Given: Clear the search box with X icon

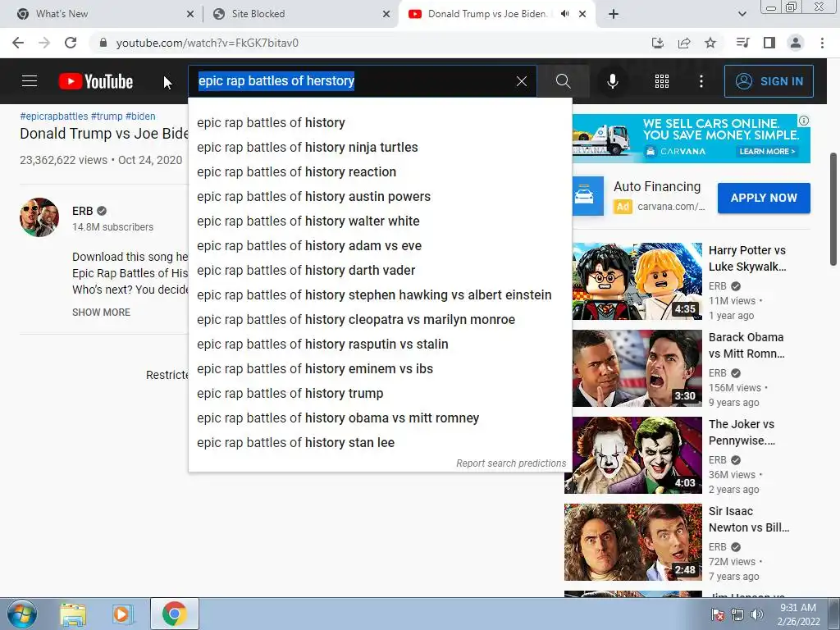Looking at the screenshot, I should click(x=521, y=81).
